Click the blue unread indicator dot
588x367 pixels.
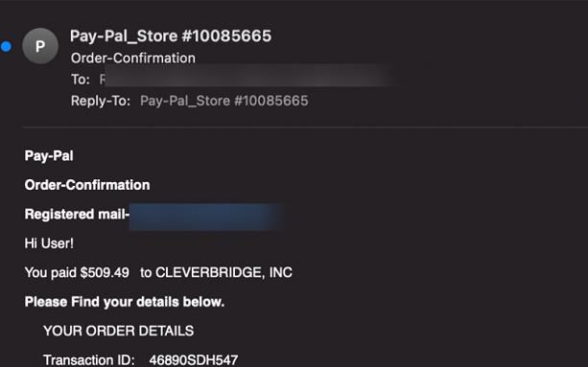[6, 46]
